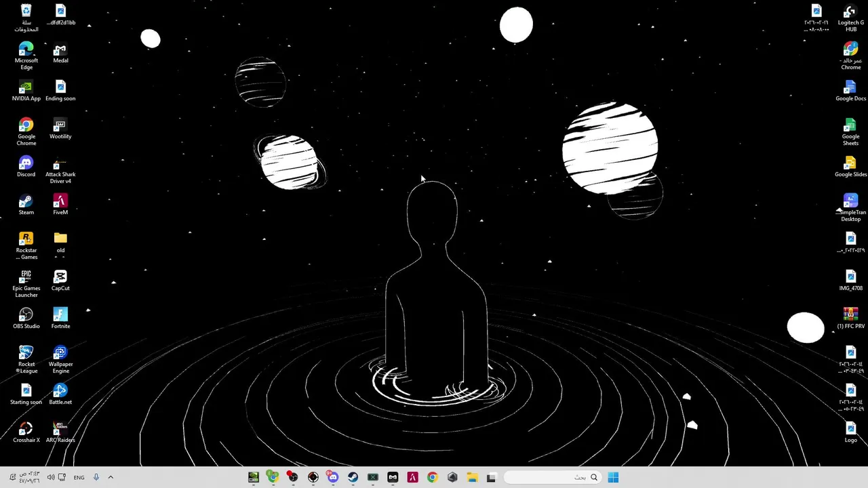Launch CapCut from the desktop

pos(60,280)
